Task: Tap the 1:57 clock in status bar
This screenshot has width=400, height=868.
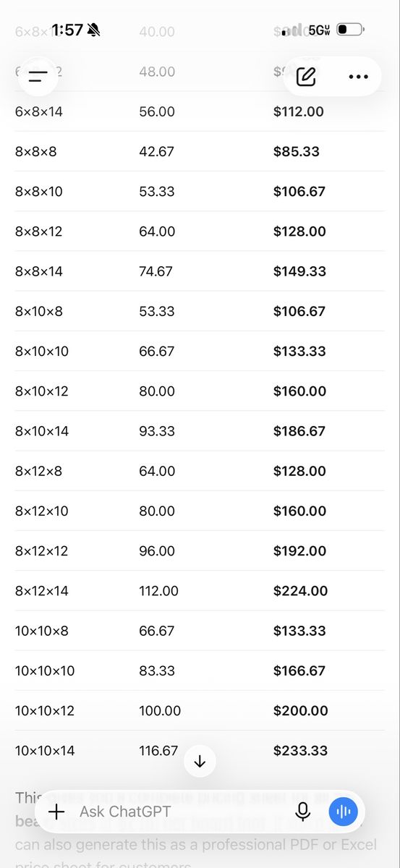Action: pyautogui.click(x=67, y=30)
